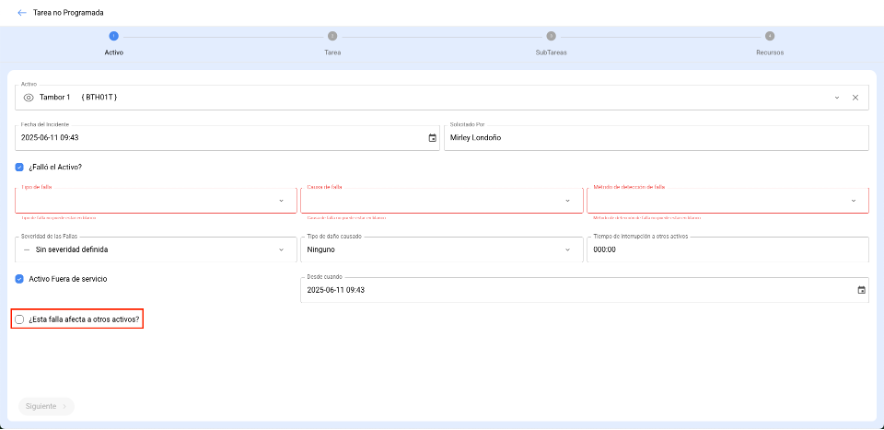Check ¿Esta falla afecta a otros activos?
Image resolution: width=884 pixels, height=430 pixels.
[x=20, y=319]
